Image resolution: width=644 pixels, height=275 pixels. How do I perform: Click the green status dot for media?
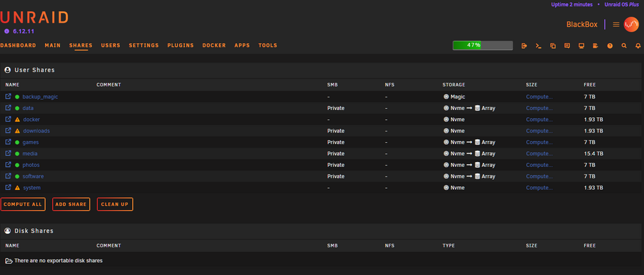point(17,153)
